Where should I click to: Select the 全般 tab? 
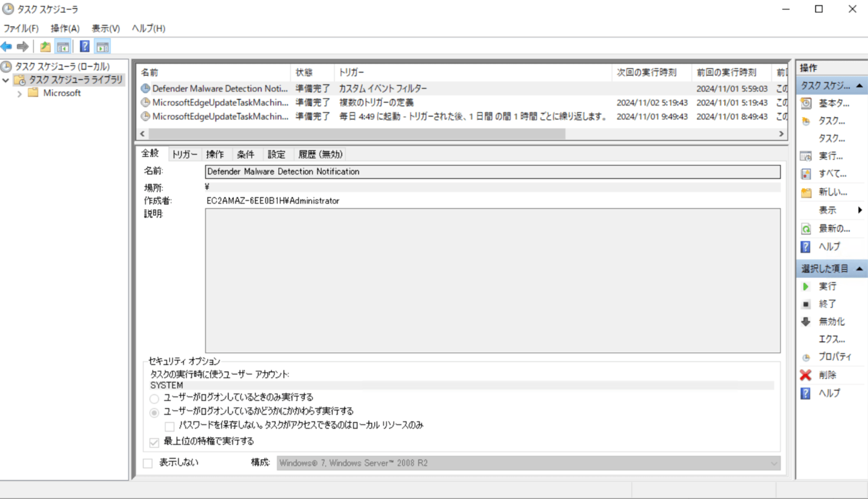tap(150, 153)
